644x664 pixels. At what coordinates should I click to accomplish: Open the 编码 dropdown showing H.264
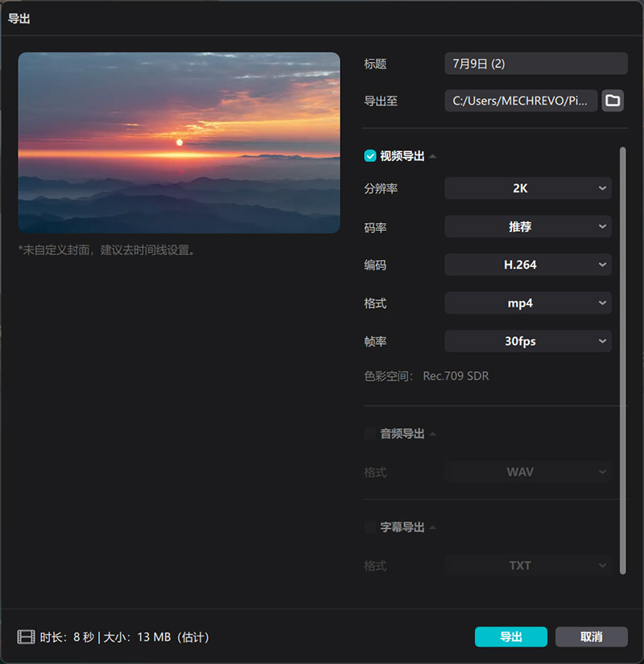(x=527, y=264)
